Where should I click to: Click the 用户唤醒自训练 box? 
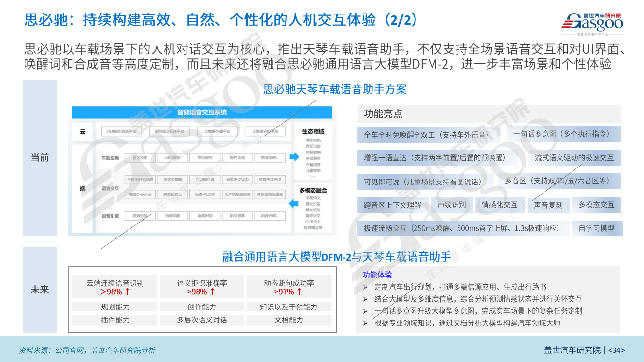point(237,195)
